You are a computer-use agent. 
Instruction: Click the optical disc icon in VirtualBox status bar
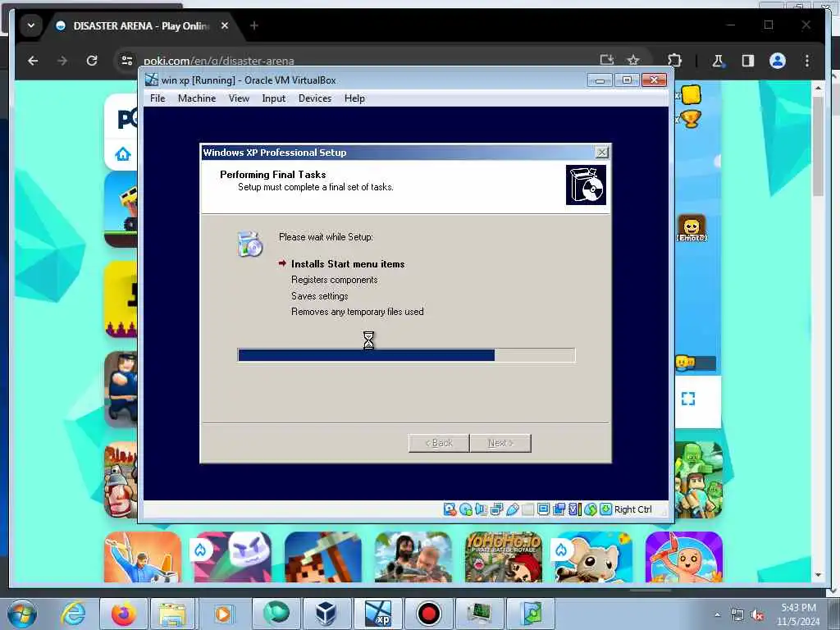(x=466, y=509)
